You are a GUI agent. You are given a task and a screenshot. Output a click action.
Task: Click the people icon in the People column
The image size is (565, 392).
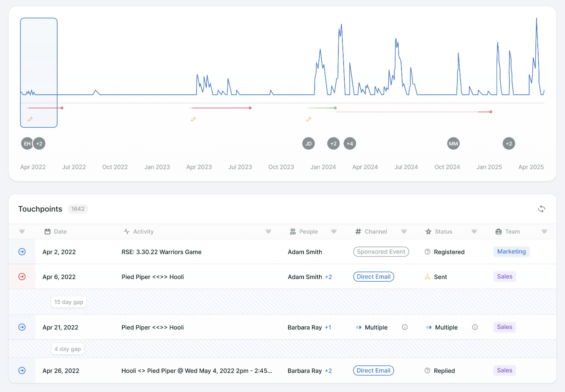(293, 231)
